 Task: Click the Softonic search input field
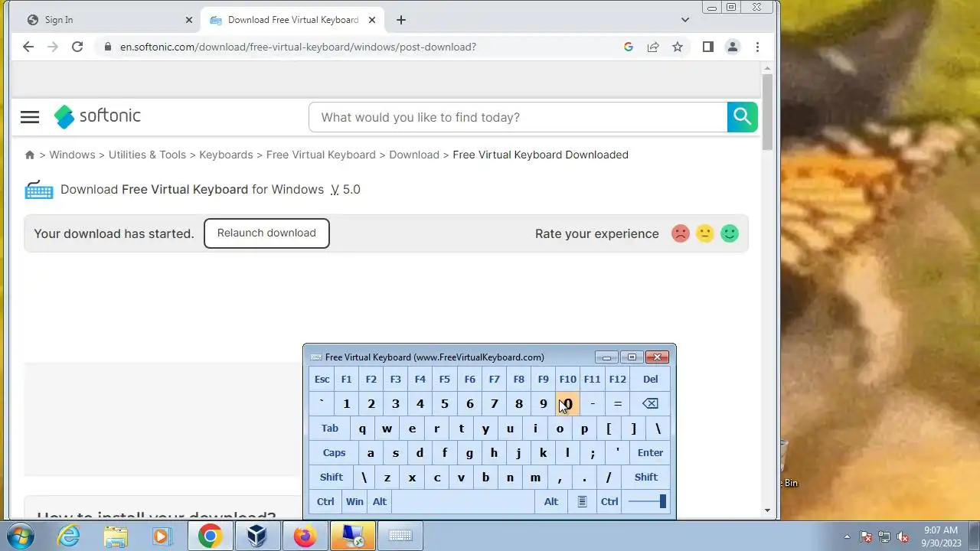[518, 117]
